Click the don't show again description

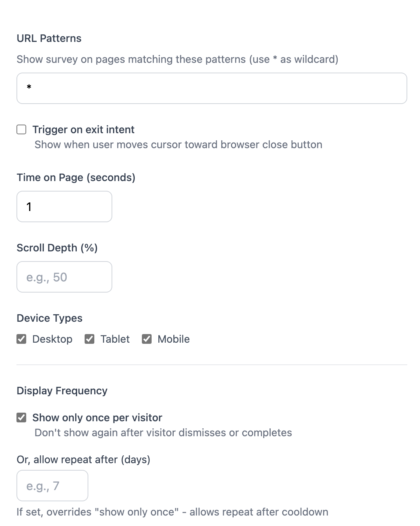point(163,432)
